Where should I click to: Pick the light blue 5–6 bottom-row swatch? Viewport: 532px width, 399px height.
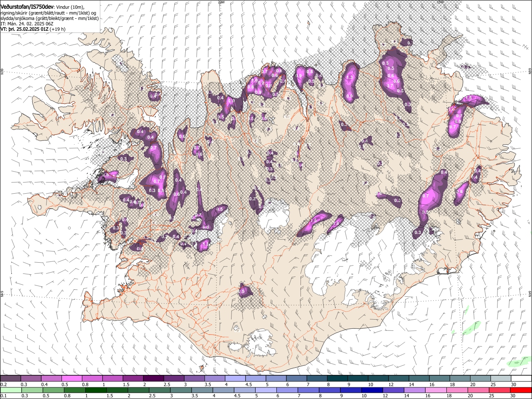[266, 390]
